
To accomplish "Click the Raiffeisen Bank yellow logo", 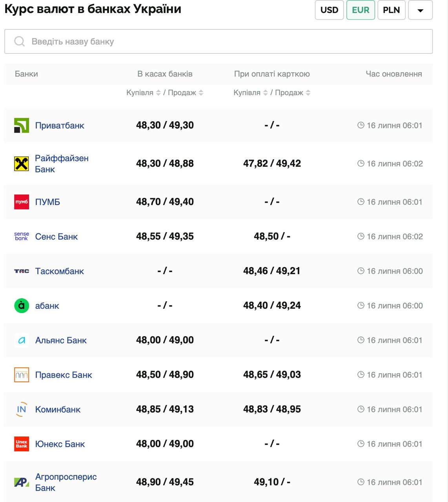I will pyautogui.click(x=22, y=164).
